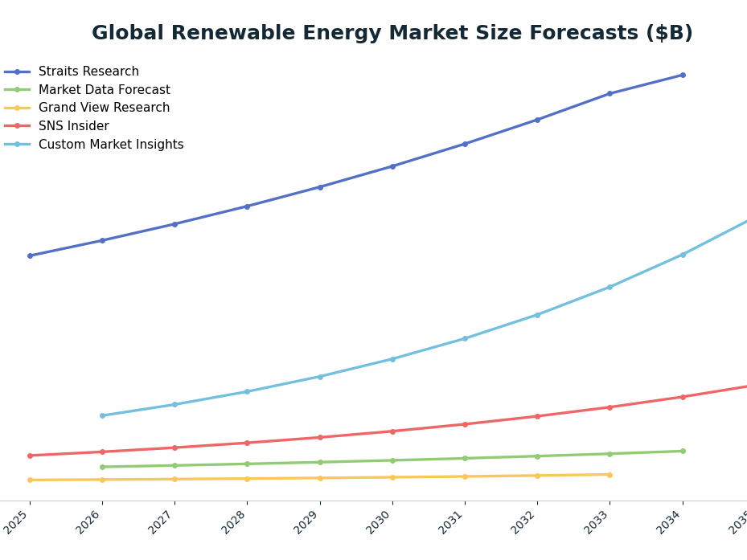The width and height of the screenshot is (747, 560).
Task: Select Straits Research data point at 2033
Action: pos(610,94)
